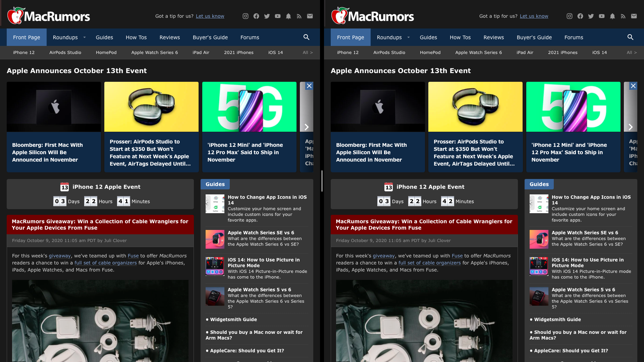Open 2021 iPhones roundup in right window
The image size is (644, 362).
click(563, 53)
